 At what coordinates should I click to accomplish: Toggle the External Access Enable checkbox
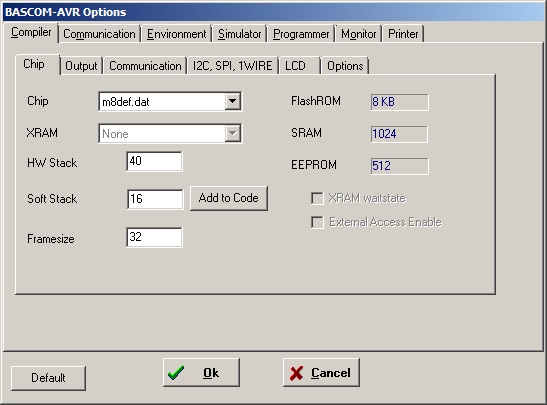317,222
